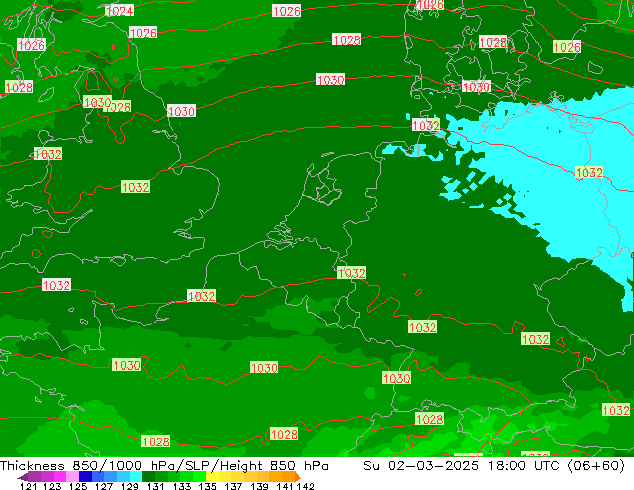Click the 131 legend value

click(156, 486)
